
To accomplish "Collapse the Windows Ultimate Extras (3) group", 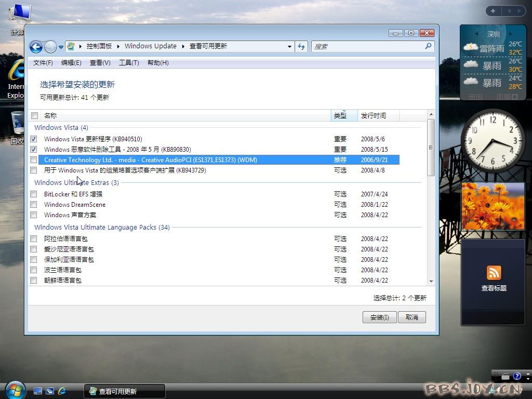I will tap(77, 182).
